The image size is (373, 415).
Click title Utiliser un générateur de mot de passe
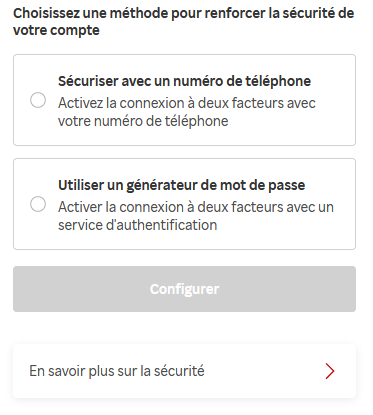pyautogui.click(x=181, y=185)
